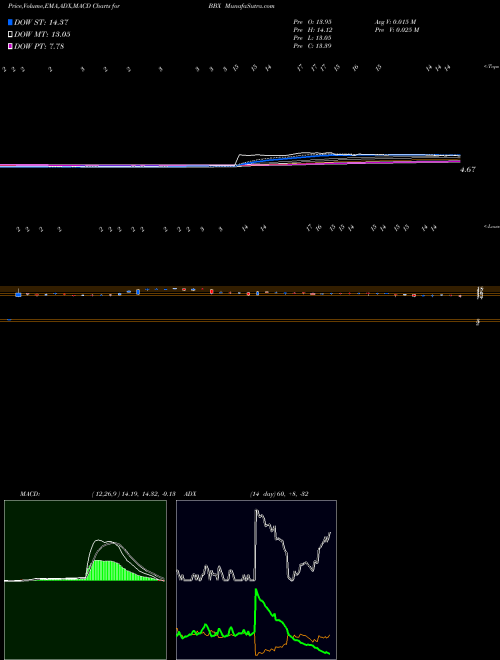Select the 'Avg V: 0.015 M' value

pyautogui.click(x=397, y=22)
